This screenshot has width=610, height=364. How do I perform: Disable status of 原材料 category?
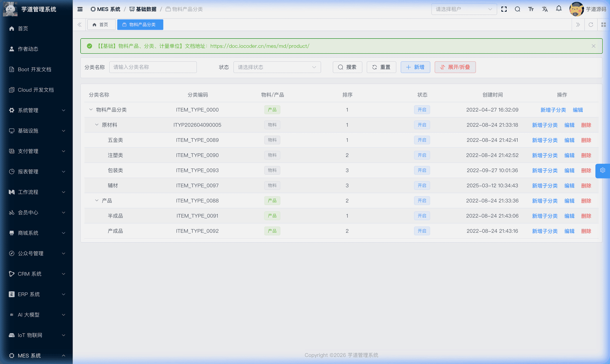422,125
